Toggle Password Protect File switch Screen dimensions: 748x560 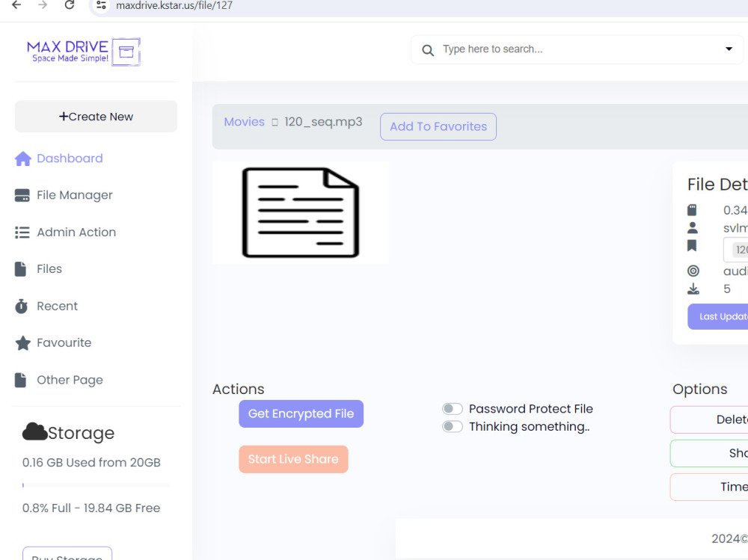(x=453, y=409)
